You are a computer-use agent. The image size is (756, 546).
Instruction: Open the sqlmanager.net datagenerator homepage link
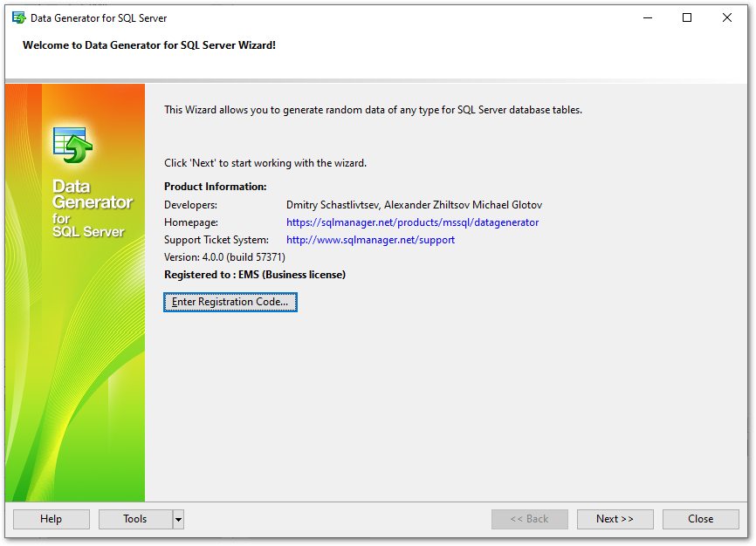click(x=412, y=222)
